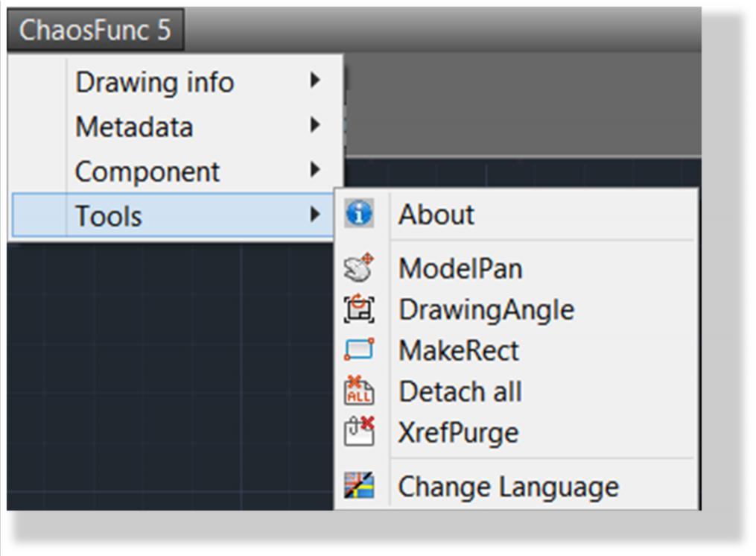Screen dimensions: 756x556
Task: Click the dark drawing canvas area
Action: tap(169, 376)
